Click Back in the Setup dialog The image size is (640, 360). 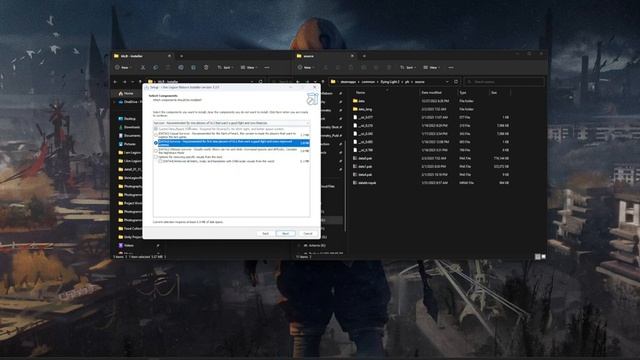(x=265, y=233)
